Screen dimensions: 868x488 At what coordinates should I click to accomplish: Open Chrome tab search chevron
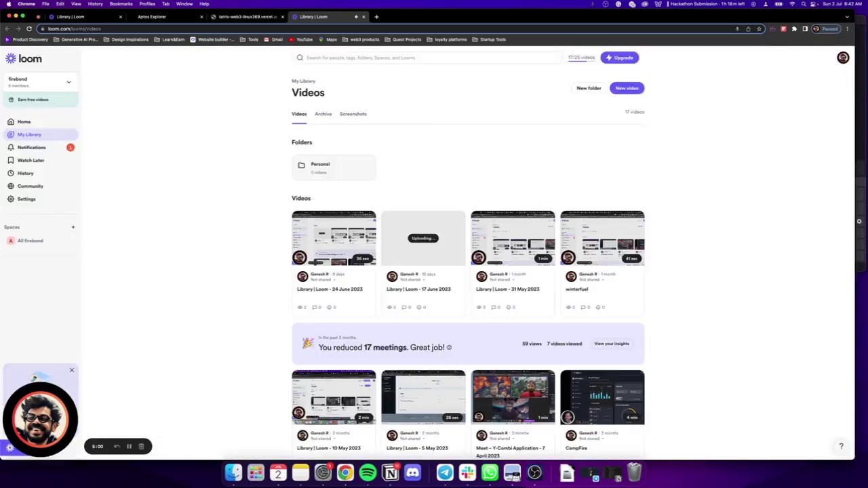click(847, 16)
